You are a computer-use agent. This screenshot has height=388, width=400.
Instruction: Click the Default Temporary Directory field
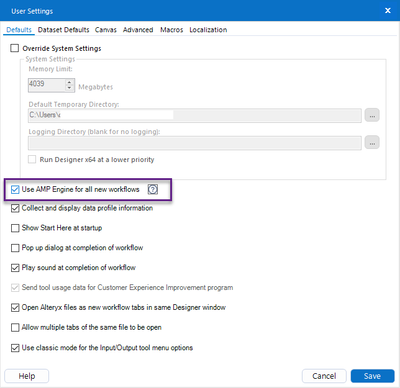[x=195, y=115]
